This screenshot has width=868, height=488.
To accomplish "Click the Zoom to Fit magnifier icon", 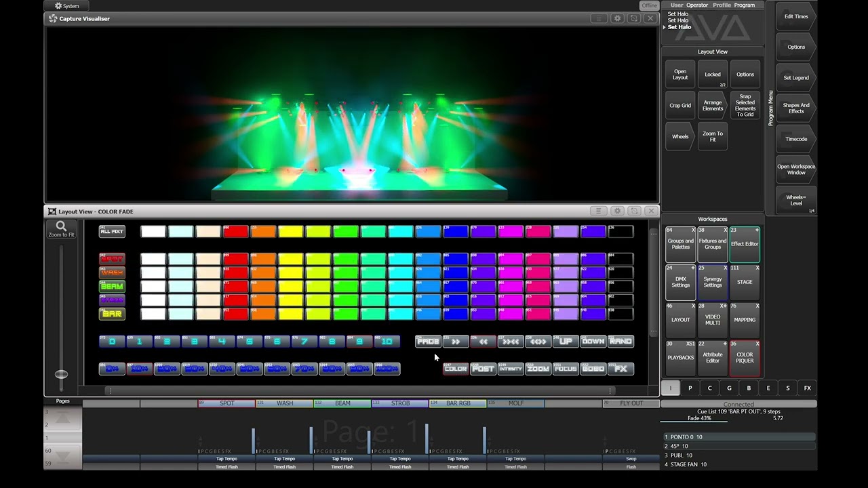I will tap(61, 226).
